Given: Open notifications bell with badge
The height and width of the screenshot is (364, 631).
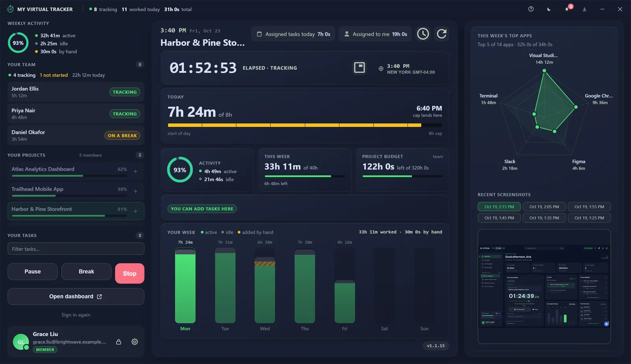Looking at the screenshot, I should click(x=567, y=9).
